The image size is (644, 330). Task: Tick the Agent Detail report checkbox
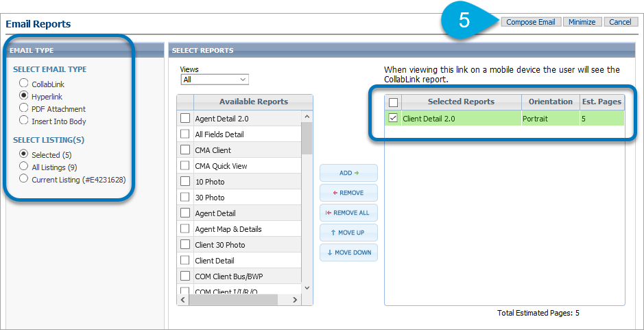tap(185, 213)
